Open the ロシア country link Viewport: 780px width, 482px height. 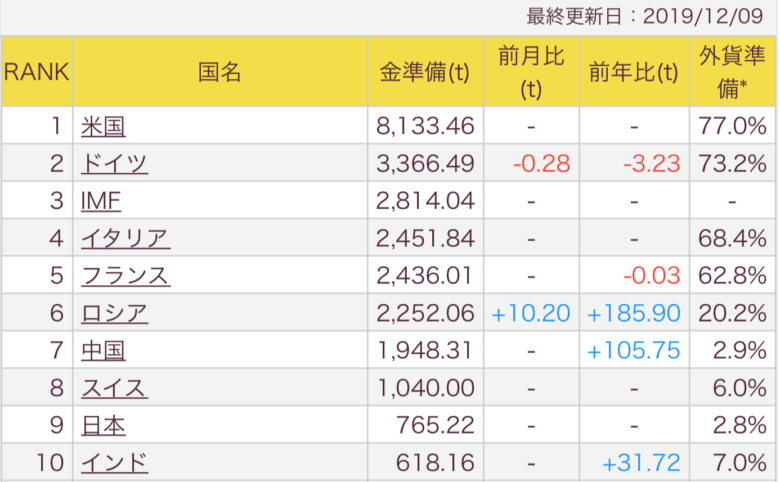[114, 313]
